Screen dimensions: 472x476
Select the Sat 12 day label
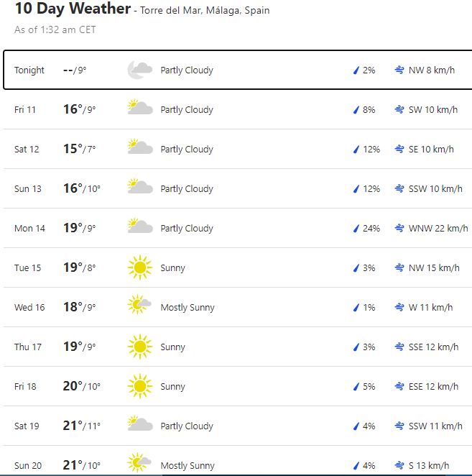click(x=27, y=150)
